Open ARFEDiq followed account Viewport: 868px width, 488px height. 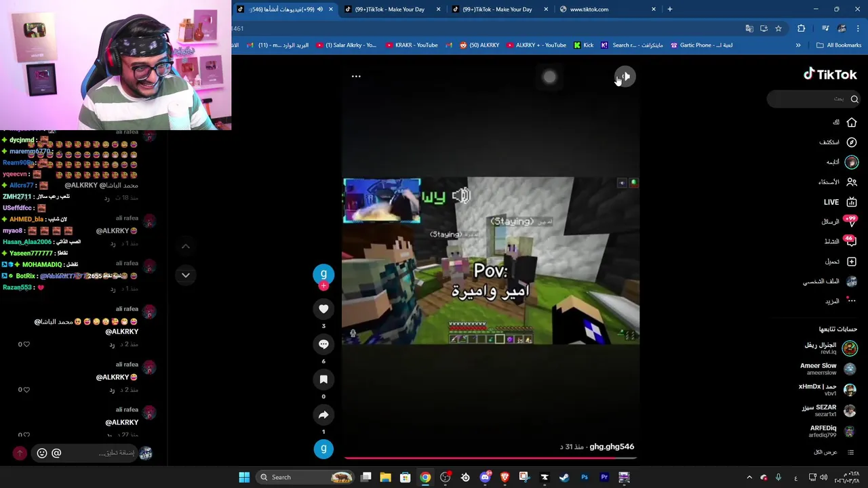click(833, 431)
